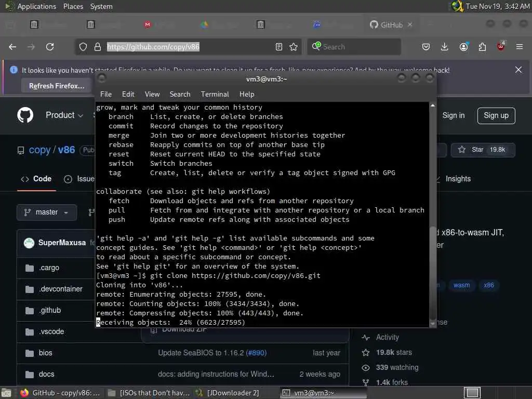Click the date and time clock in panel
The width and height of the screenshot is (532, 399).
(497, 6)
